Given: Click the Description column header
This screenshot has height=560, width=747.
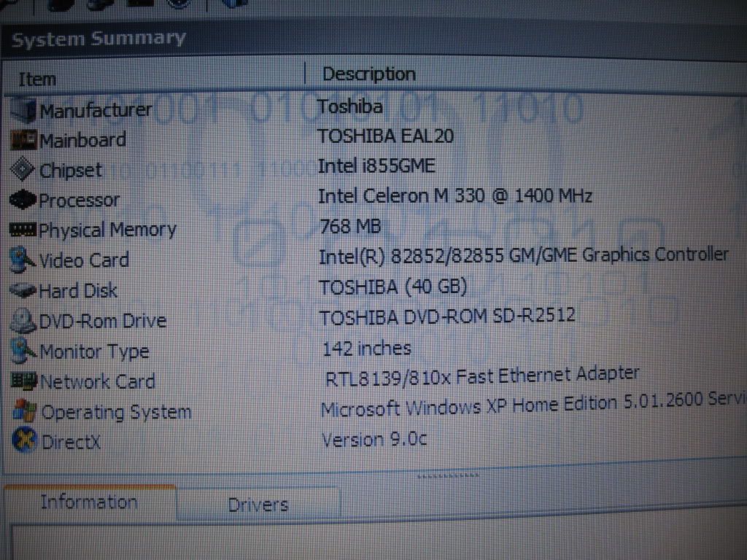Looking at the screenshot, I should click(x=368, y=74).
